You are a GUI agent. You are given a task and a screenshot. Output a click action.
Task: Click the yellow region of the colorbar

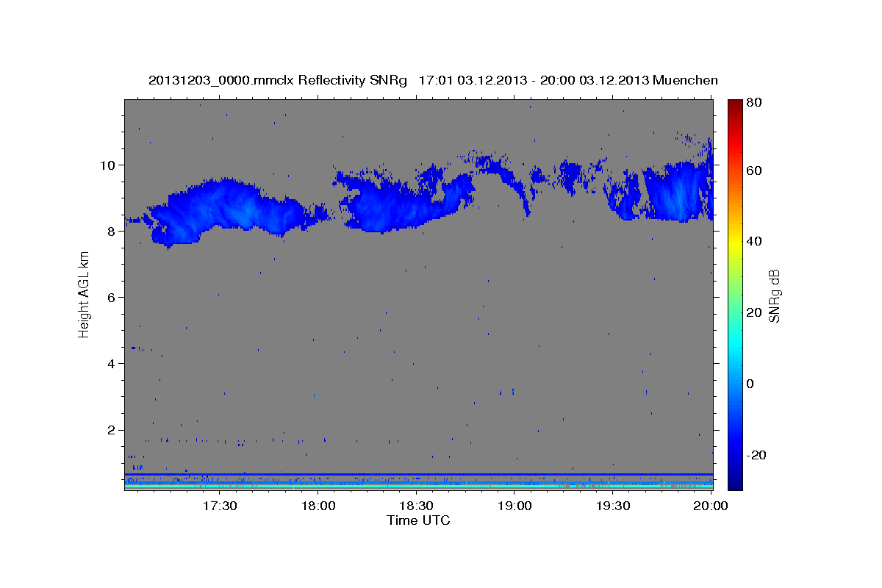click(734, 243)
